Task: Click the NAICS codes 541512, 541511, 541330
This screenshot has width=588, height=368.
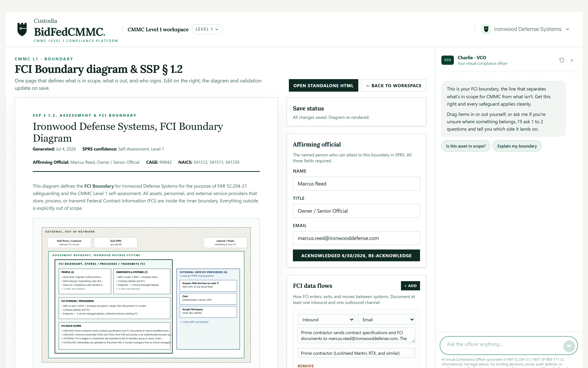Action: pyautogui.click(x=216, y=162)
